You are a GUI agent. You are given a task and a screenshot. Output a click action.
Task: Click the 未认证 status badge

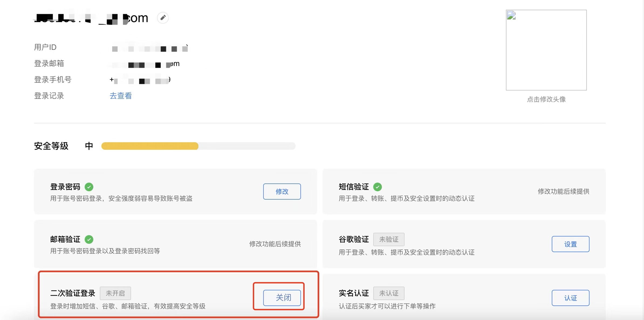[x=389, y=293]
